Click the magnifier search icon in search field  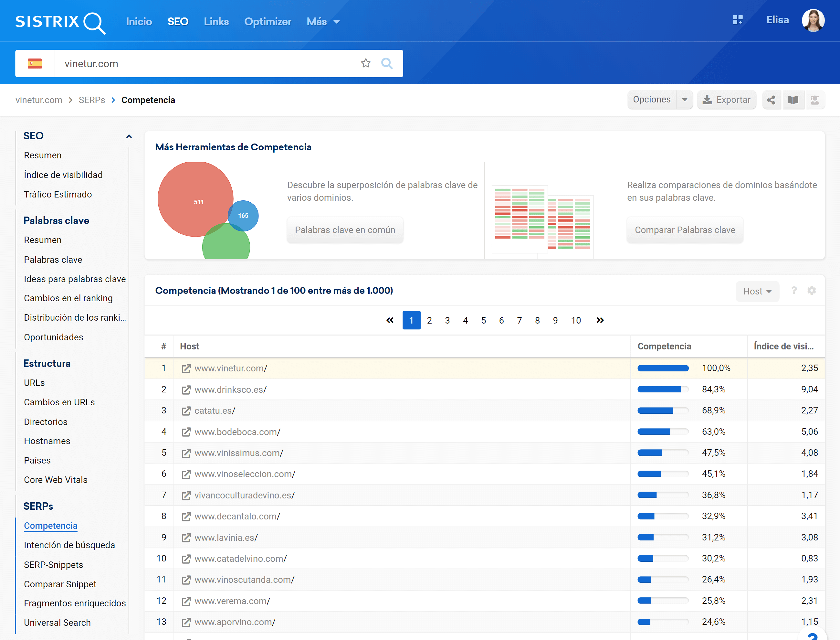[387, 63]
